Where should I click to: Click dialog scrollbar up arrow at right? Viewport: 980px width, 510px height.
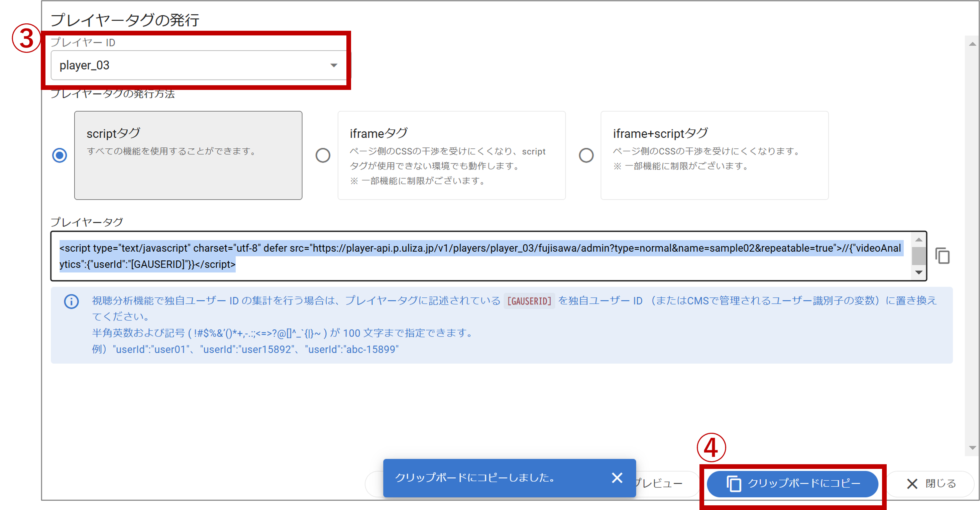point(972,44)
